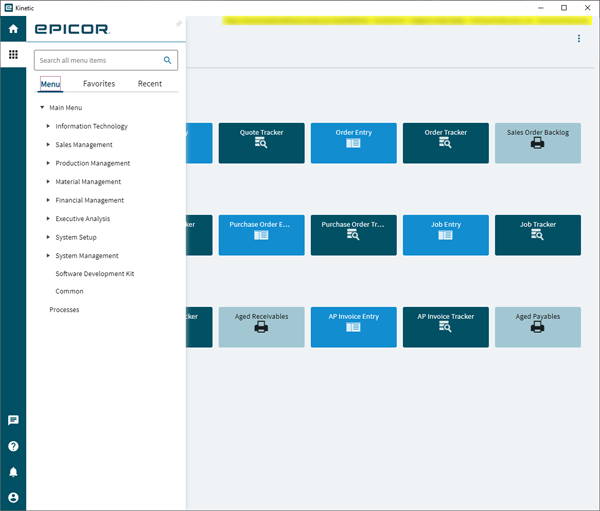Select the Menu tab
The width and height of the screenshot is (600, 511).
(x=50, y=84)
